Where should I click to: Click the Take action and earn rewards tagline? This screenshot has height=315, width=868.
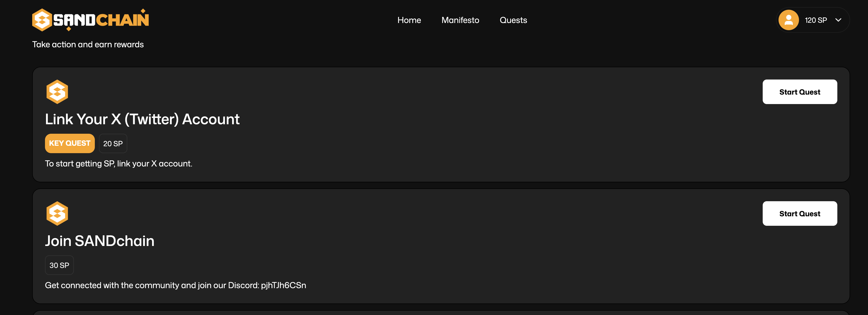88,44
